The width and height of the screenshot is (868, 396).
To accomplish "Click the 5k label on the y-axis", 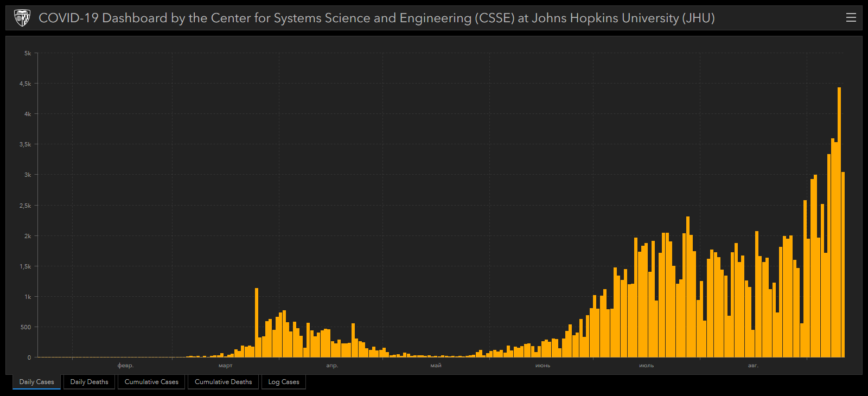I will click(x=28, y=53).
